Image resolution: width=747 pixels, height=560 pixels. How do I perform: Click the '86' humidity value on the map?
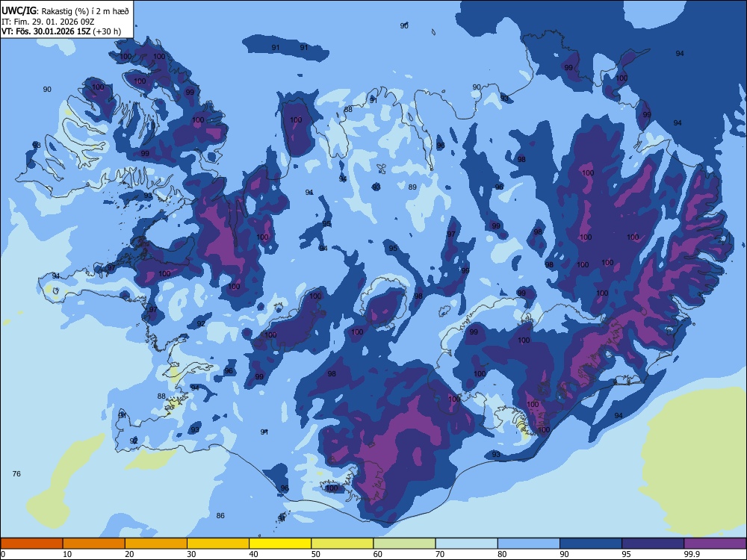pos(220,516)
